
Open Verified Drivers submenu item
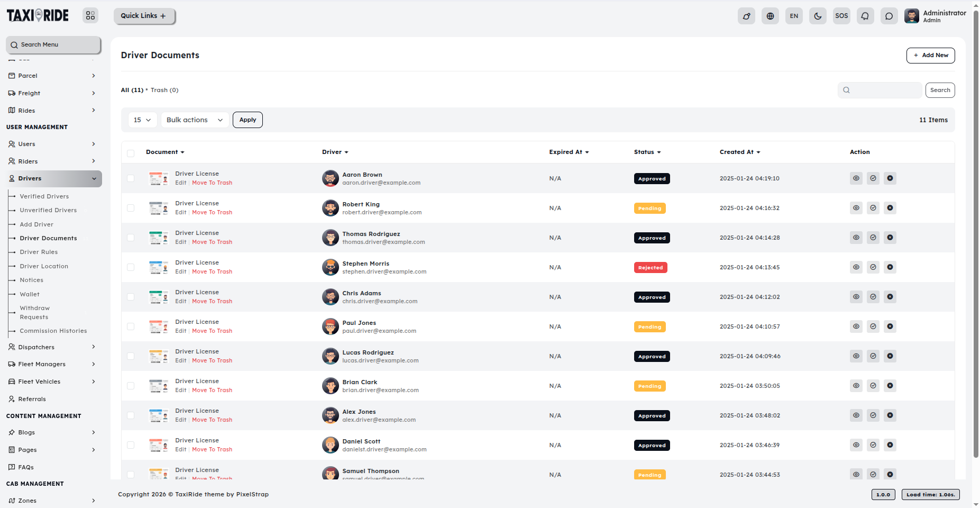[x=44, y=196]
